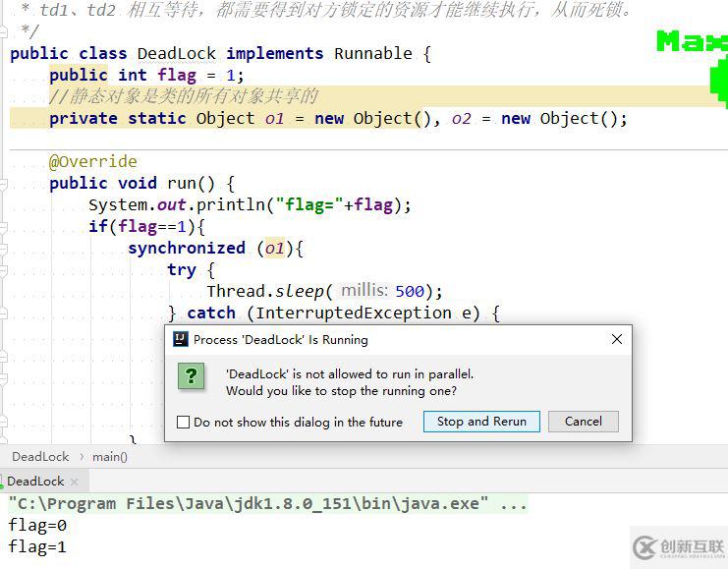Click the dialog message 'not allowed to run in parallel'

[350, 373]
